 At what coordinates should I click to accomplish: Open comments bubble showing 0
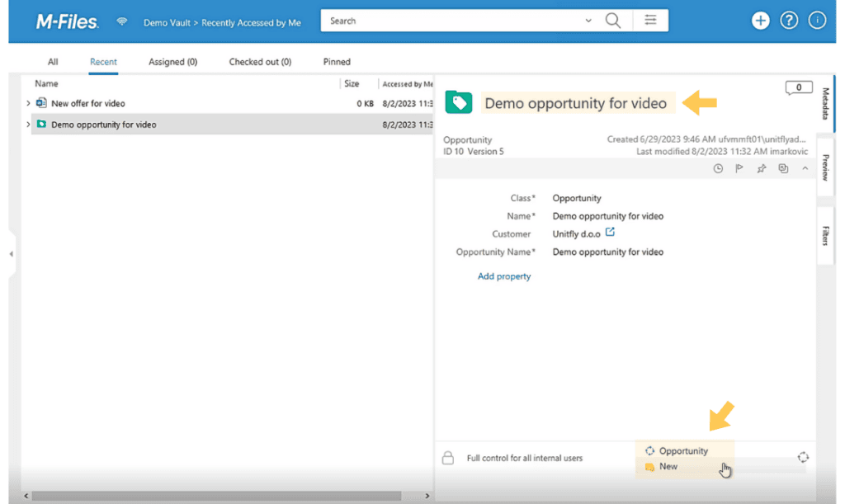(x=799, y=87)
